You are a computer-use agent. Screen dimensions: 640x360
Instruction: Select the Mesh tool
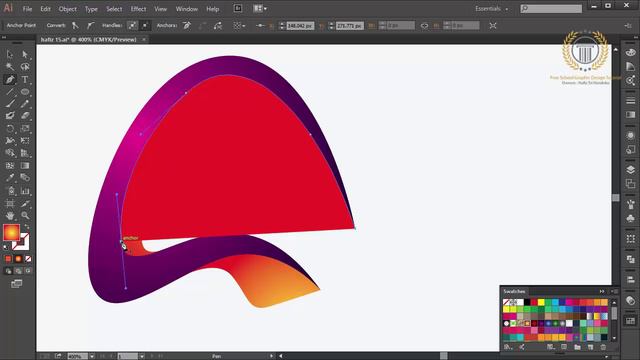click(10, 165)
